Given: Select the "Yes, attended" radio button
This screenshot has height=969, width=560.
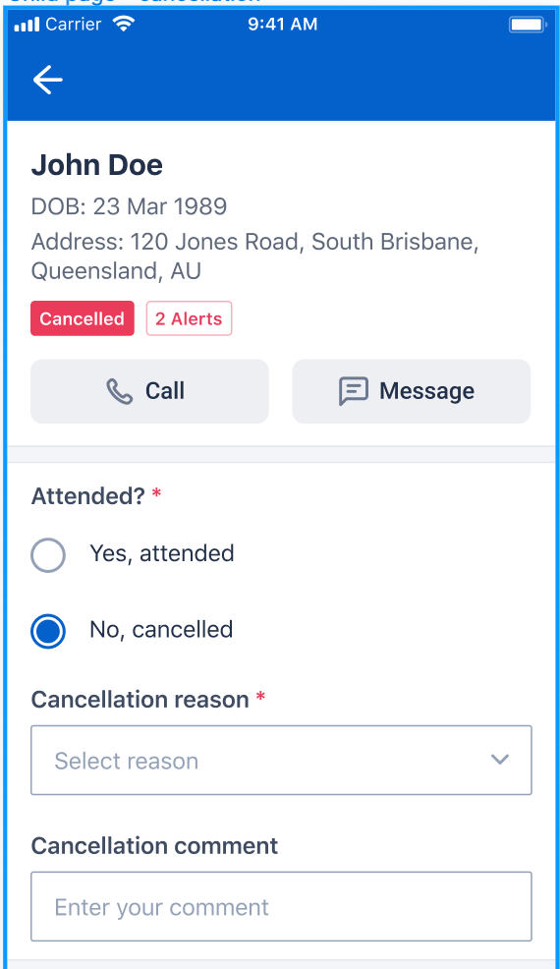Looking at the screenshot, I should point(48,555).
